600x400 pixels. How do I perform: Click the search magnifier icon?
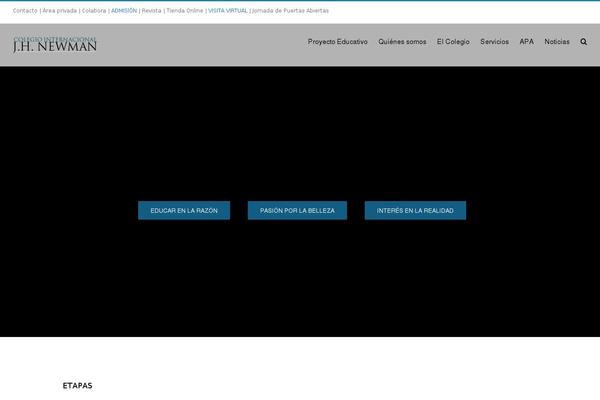coord(583,42)
